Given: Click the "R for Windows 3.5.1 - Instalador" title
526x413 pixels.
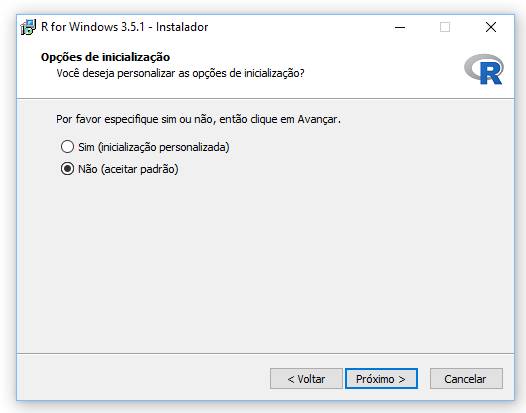Looking at the screenshot, I should [124, 27].
